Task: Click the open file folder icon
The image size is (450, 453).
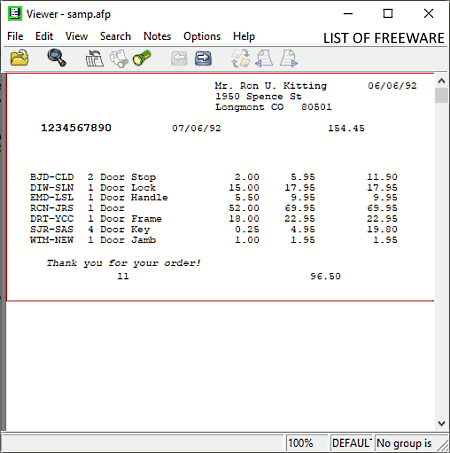Action: click(20, 58)
